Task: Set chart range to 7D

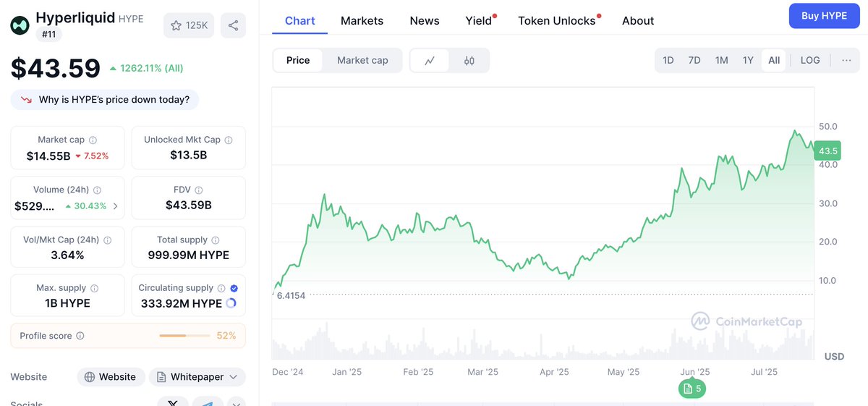Action: [694, 61]
